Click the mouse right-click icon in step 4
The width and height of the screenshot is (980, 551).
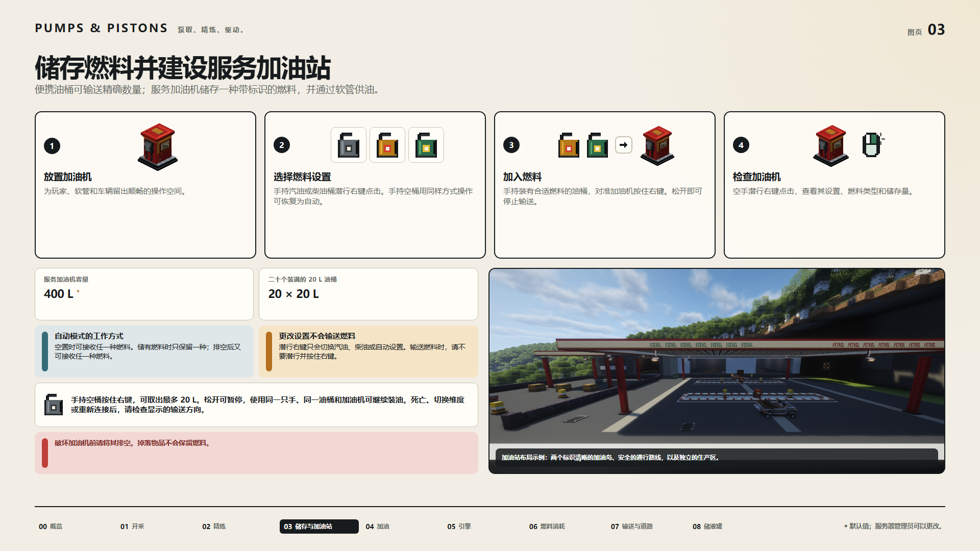[x=873, y=145]
